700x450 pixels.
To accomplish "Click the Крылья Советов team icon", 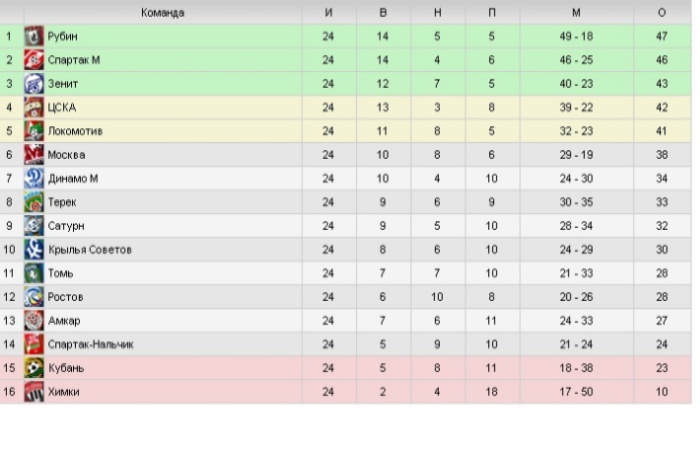I will click(x=34, y=250).
